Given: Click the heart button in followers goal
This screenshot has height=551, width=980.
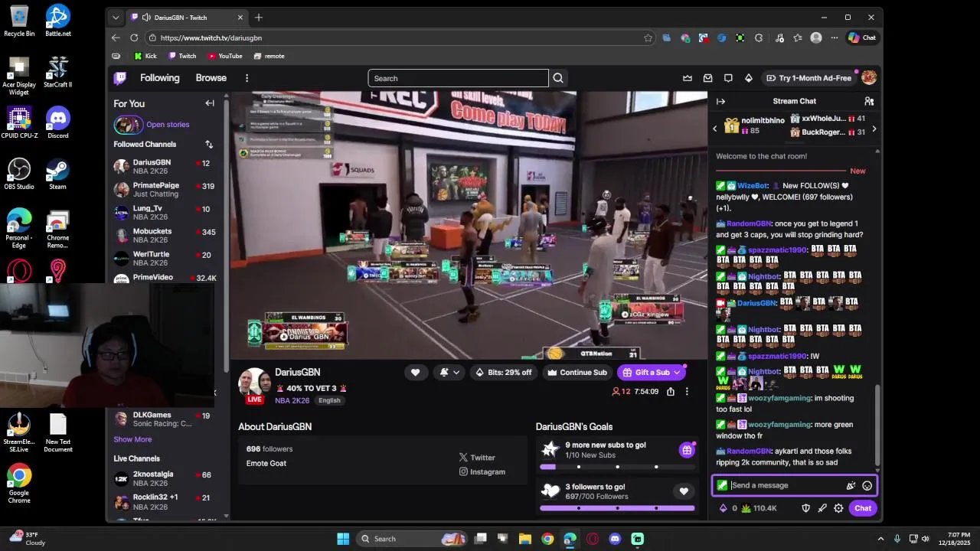Looking at the screenshot, I should [684, 491].
